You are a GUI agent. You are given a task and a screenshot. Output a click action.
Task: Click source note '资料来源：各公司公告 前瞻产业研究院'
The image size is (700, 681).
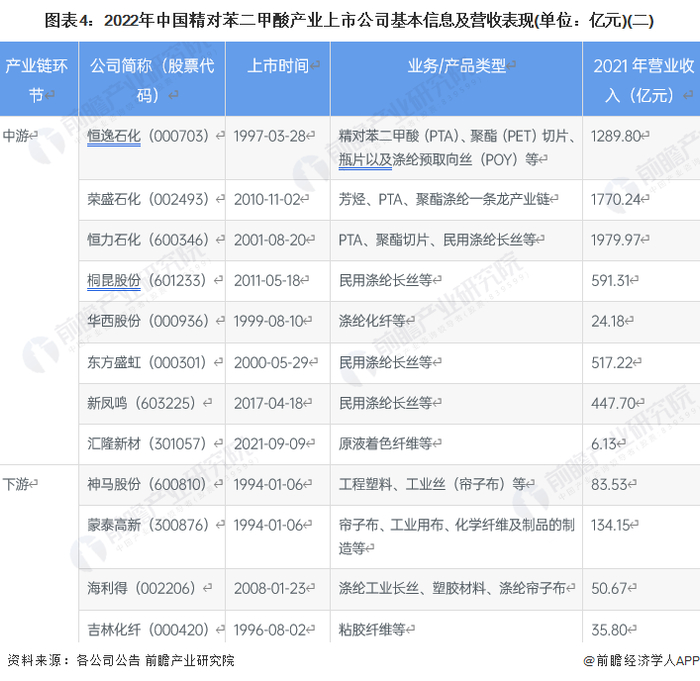(121, 660)
